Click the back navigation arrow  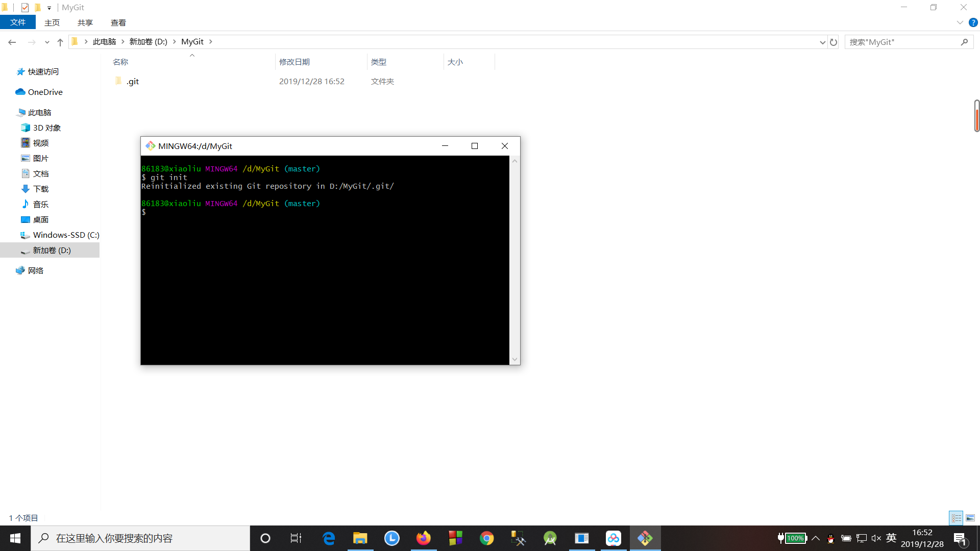point(12,42)
